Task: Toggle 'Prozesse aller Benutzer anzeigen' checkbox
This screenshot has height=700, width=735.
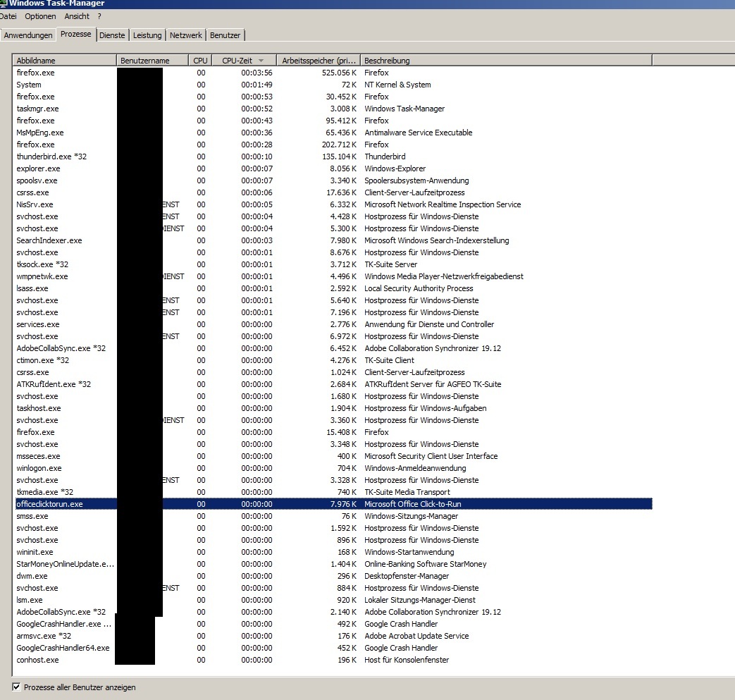Action: click(16, 687)
